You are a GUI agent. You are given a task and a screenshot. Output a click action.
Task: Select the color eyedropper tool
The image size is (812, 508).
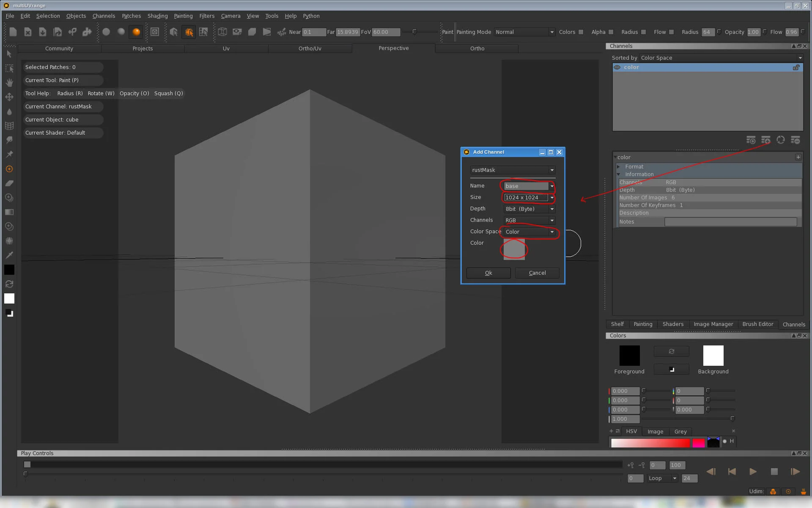(x=9, y=255)
